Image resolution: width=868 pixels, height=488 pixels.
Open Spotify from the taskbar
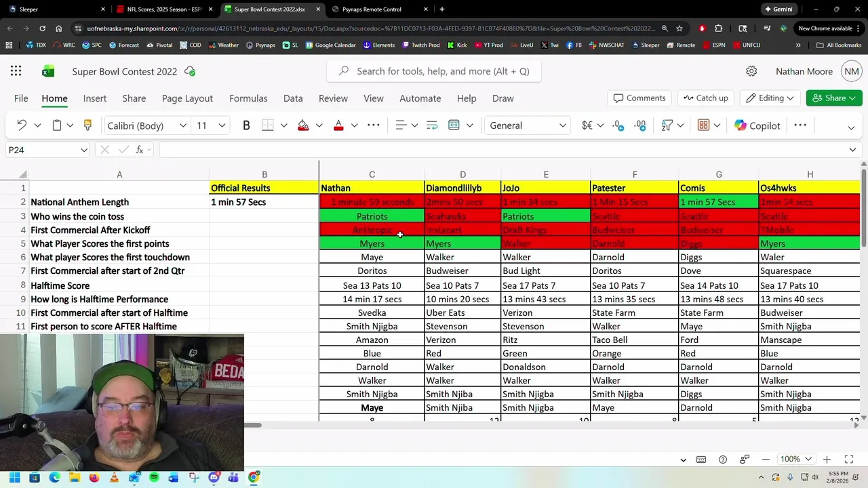[x=154, y=477]
